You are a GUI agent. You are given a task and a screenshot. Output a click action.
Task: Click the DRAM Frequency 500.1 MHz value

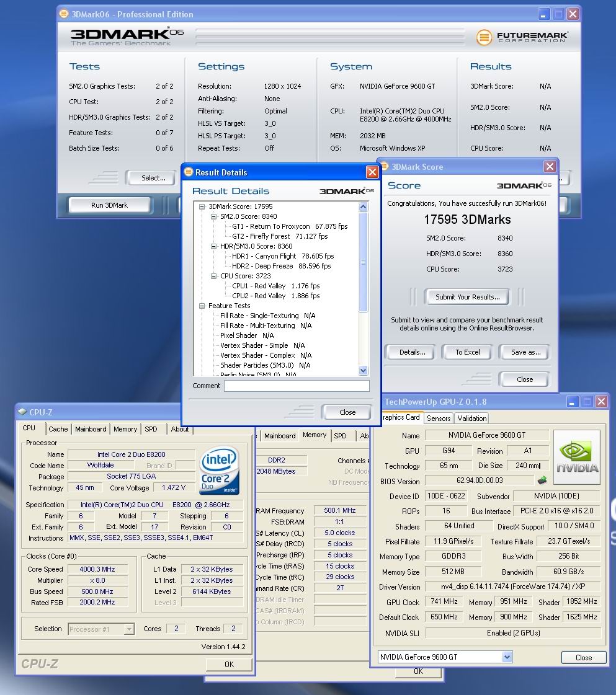coord(340,510)
